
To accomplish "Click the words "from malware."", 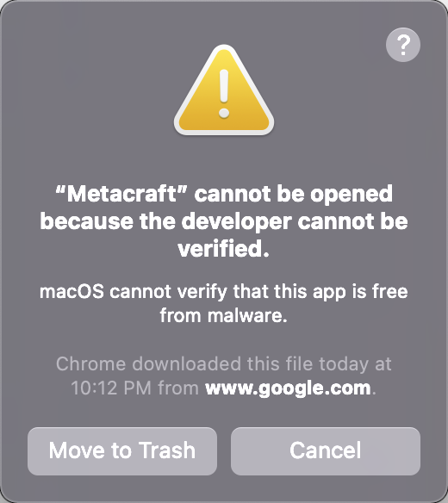I will pos(224,315).
